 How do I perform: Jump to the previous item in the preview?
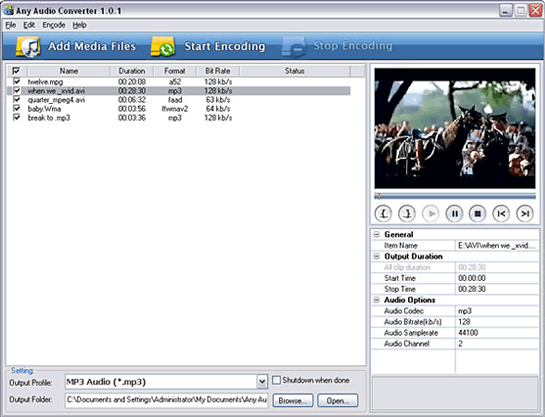pyautogui.click(x=501, y=213)
